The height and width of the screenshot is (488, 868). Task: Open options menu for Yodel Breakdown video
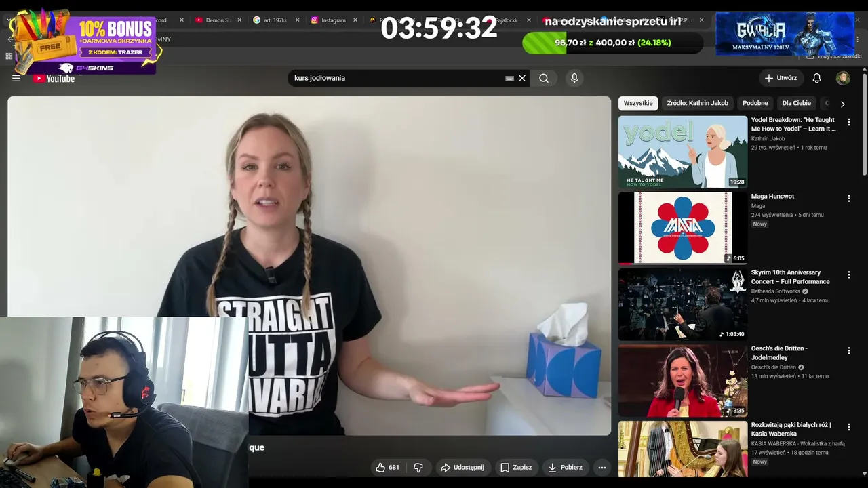pyautogui.click(x=848, y=122)
